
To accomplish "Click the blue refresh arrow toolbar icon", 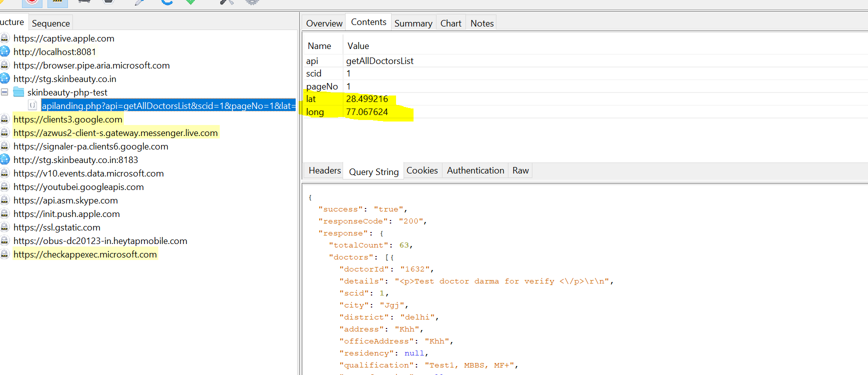I will pyautogui.click(x=167, y=2).
